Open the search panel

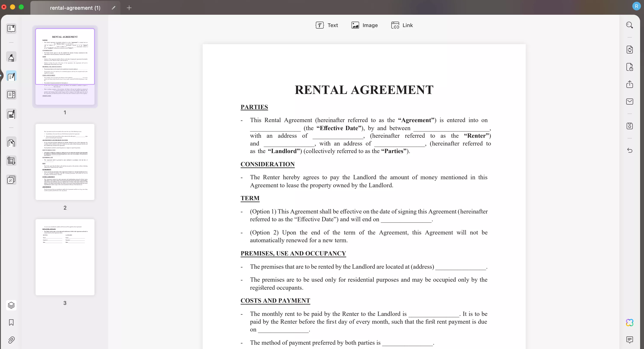point(630,25)
